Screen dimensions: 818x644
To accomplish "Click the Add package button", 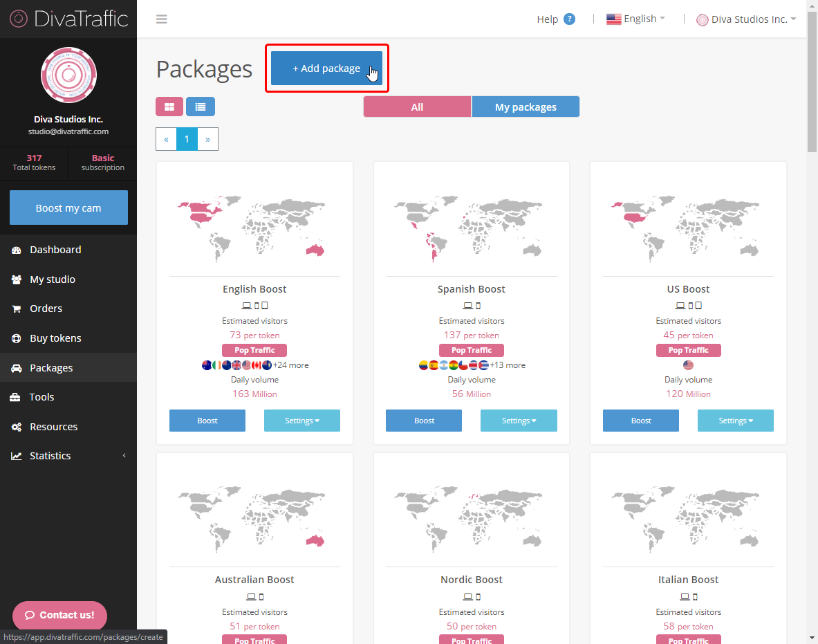I will pos(326,68).
